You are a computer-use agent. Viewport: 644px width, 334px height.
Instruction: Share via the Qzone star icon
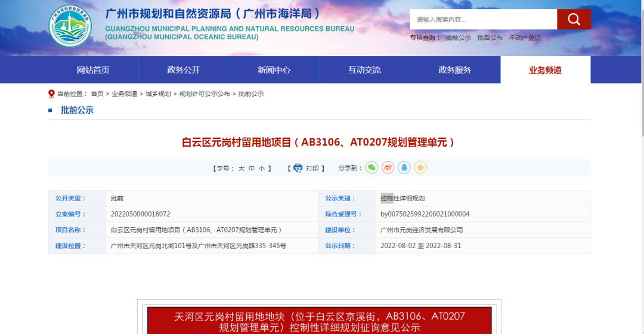(420, 168)
